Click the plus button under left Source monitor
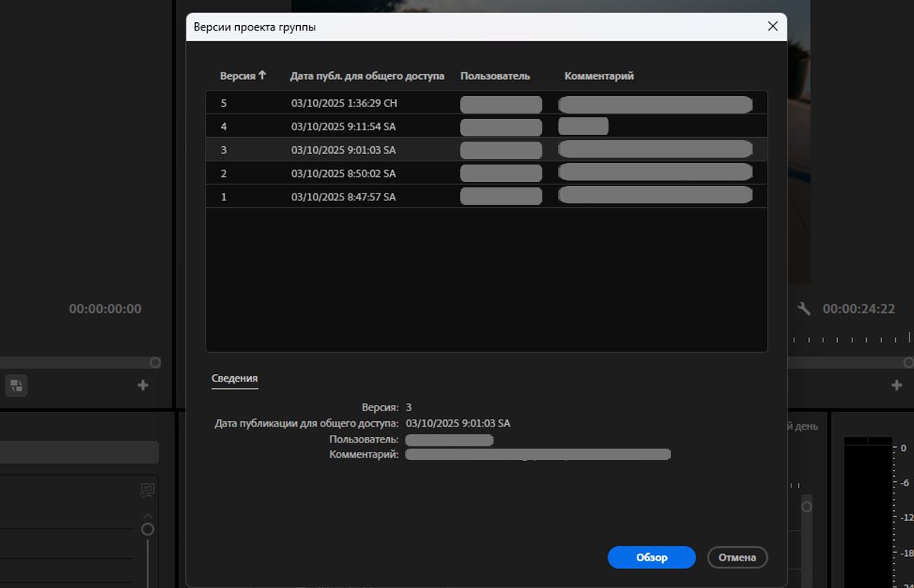The height and width of the screenshot is (588, 914). pyautogui.click(x=142, y=385)
